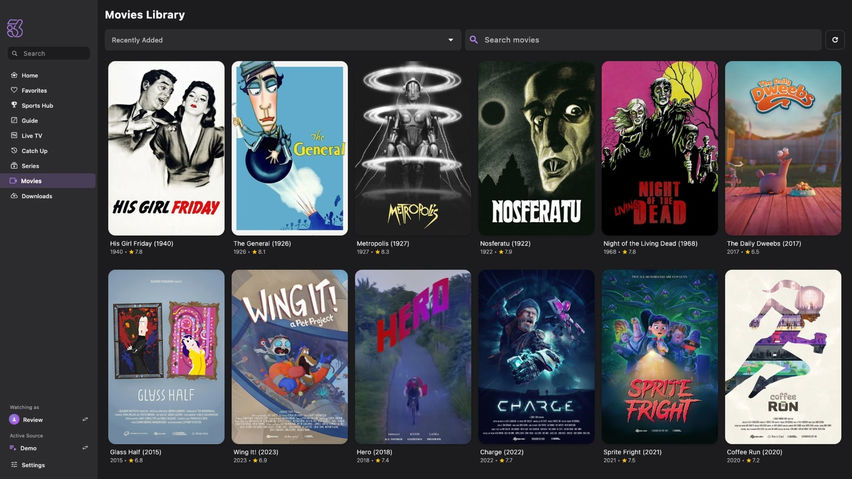Click the Demo active source name
The image size is (852, 479).
[x=28, y=448]
